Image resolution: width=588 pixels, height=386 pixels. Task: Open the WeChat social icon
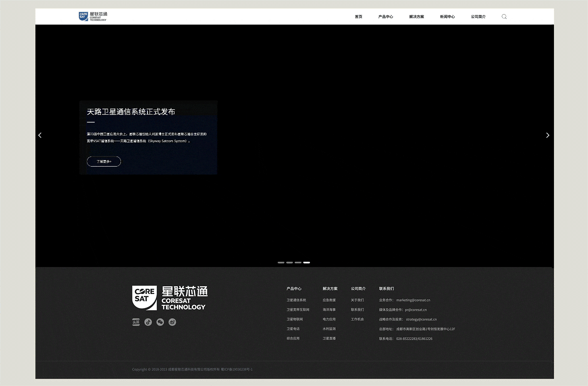pyautogui.click(x=160, y=322)
